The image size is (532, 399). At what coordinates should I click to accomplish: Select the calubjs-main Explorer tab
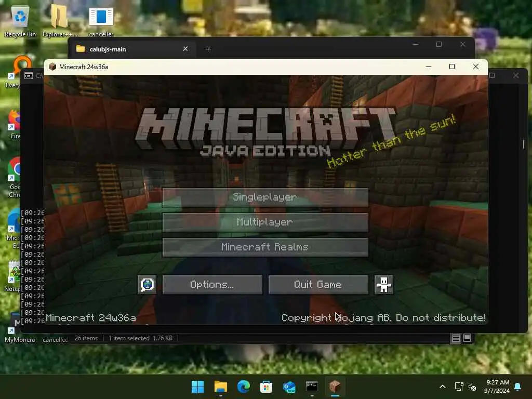point(132,49)
